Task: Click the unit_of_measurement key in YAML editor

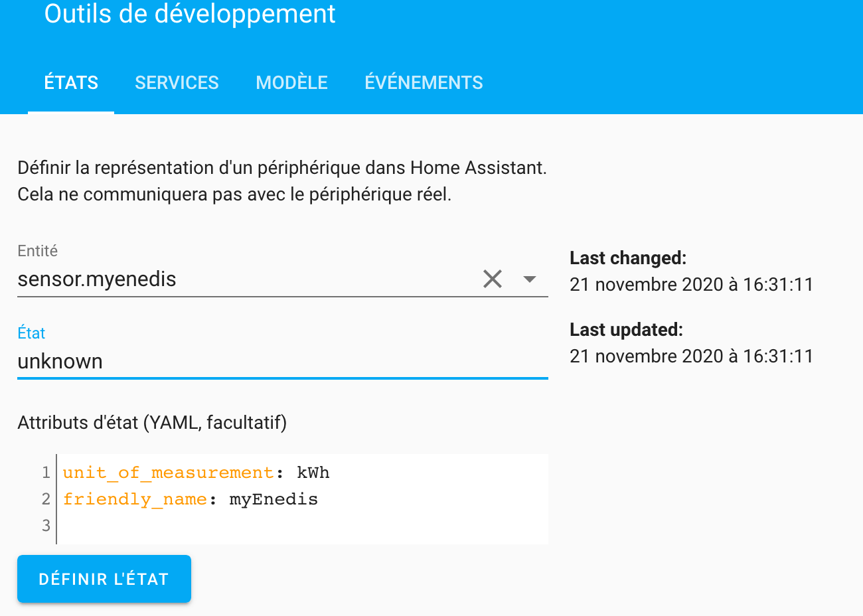Action: [x=168, y=473]
